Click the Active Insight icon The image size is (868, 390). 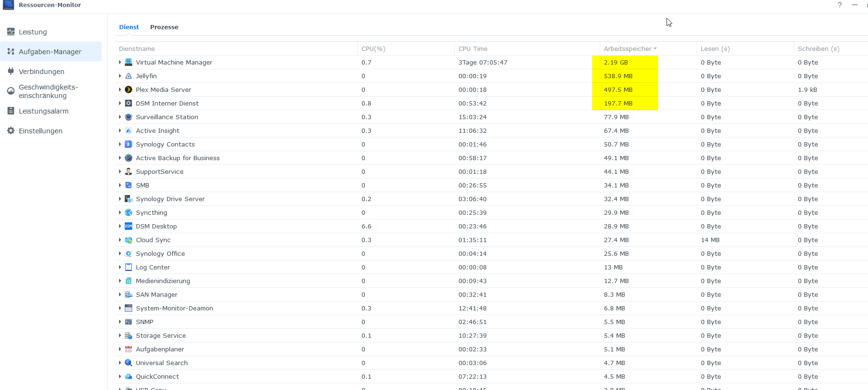[129, 130]
